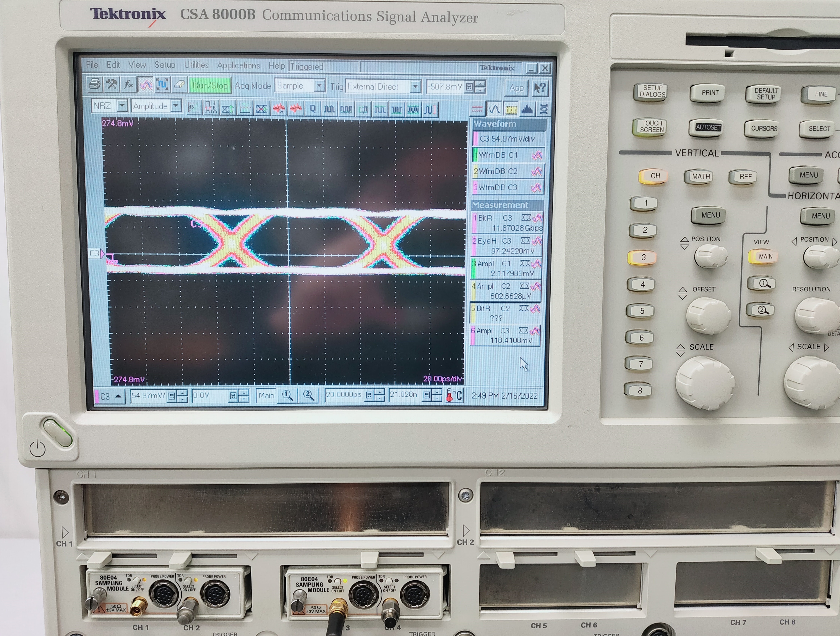This screenshot has width=840, height=636.
Task: Toggle the Mag2 magnifier view button
Action: [x=308, y=396]
